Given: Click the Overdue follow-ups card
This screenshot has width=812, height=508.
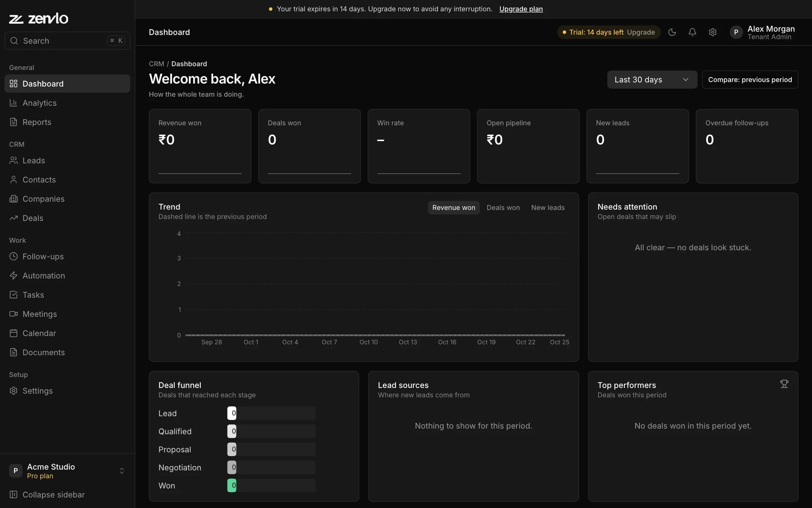Looking at the screenshot, I should tap(747, 146).
